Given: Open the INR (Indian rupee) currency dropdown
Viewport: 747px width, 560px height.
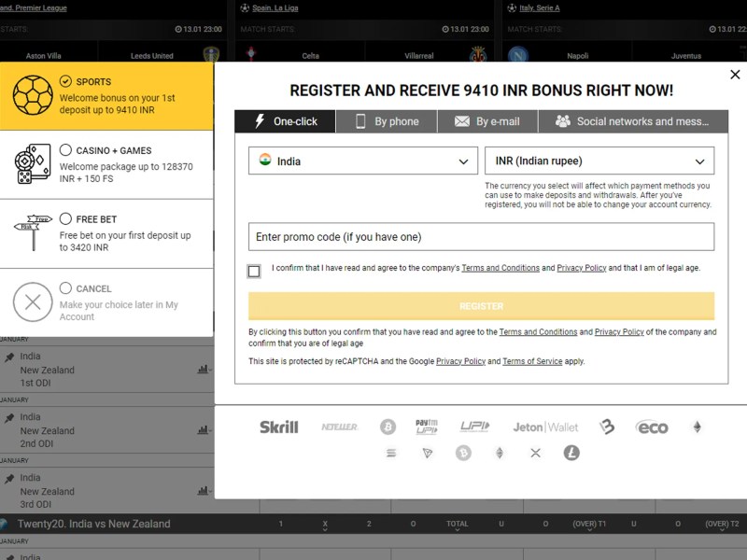Looking at the screenshot, I should (x=599, y=161).
